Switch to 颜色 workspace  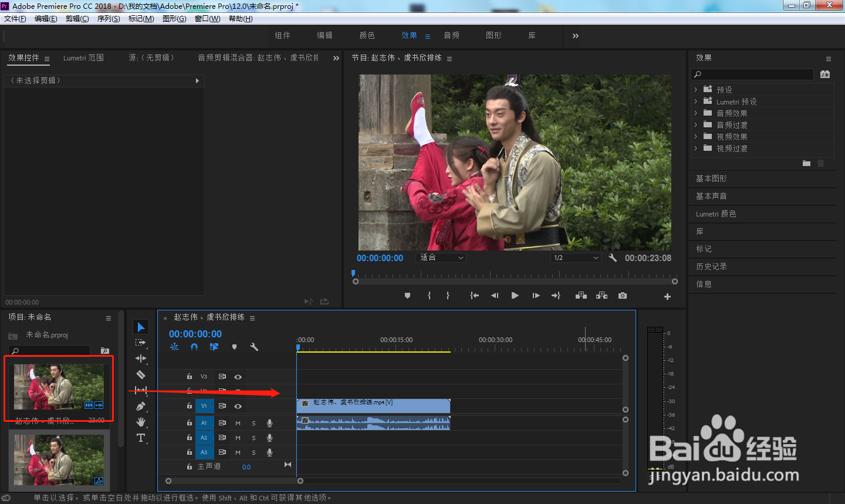(367, 36)
